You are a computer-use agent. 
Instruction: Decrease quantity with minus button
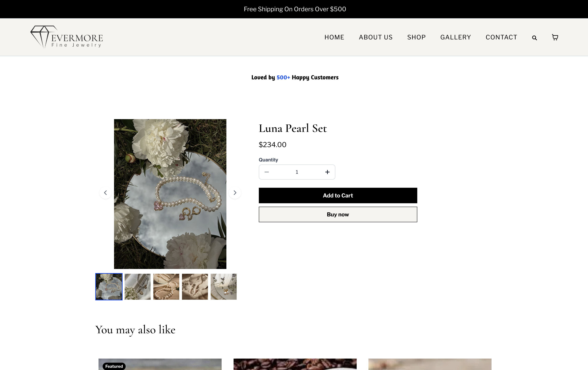(x=267, y=172)
